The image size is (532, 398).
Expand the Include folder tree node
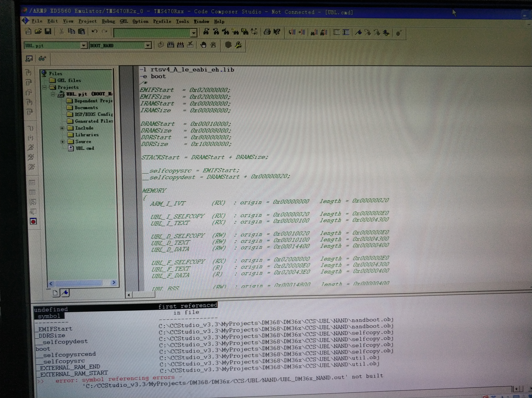pyautogui.click(x=62, y=128)
